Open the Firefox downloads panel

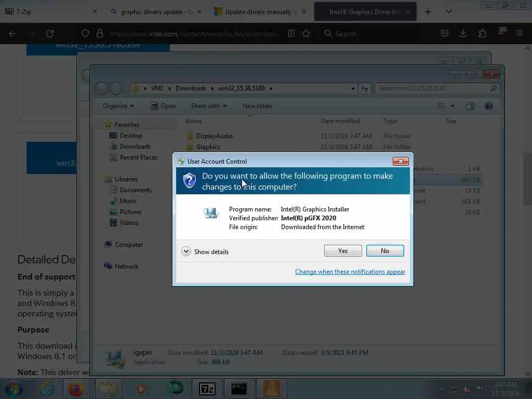click(x=463, y=33)
